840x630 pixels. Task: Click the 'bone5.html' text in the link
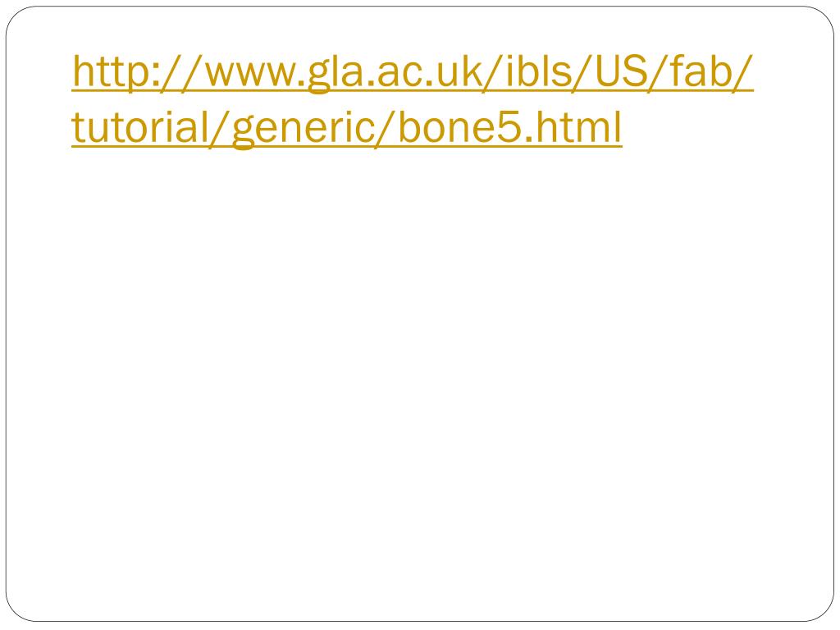tap(510, 127)
